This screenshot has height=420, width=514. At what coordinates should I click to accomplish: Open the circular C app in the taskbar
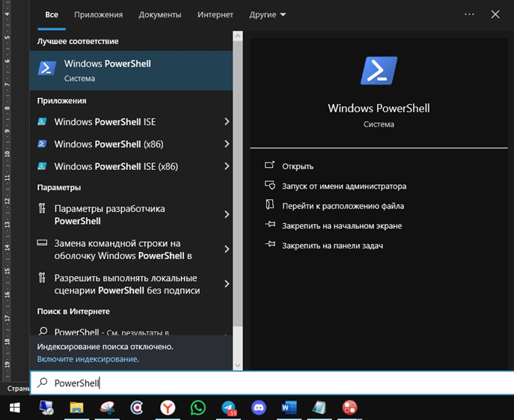137,408
